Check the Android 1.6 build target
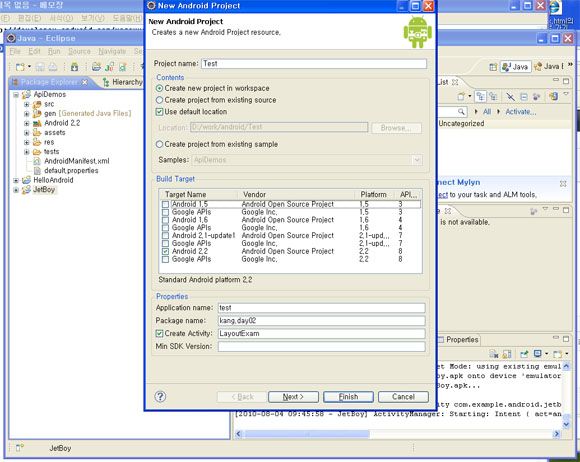This screenshot has width=580, height=462. (x=165, y=220)
